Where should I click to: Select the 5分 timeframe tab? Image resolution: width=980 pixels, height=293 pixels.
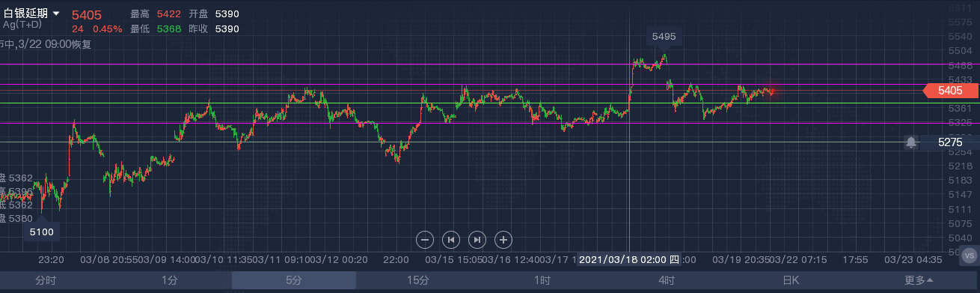(x=293, y=281)
